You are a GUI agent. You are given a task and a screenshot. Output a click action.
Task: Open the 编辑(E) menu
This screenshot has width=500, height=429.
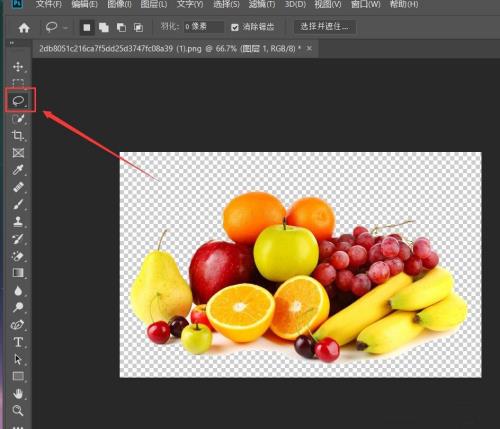tap(84, 4)
